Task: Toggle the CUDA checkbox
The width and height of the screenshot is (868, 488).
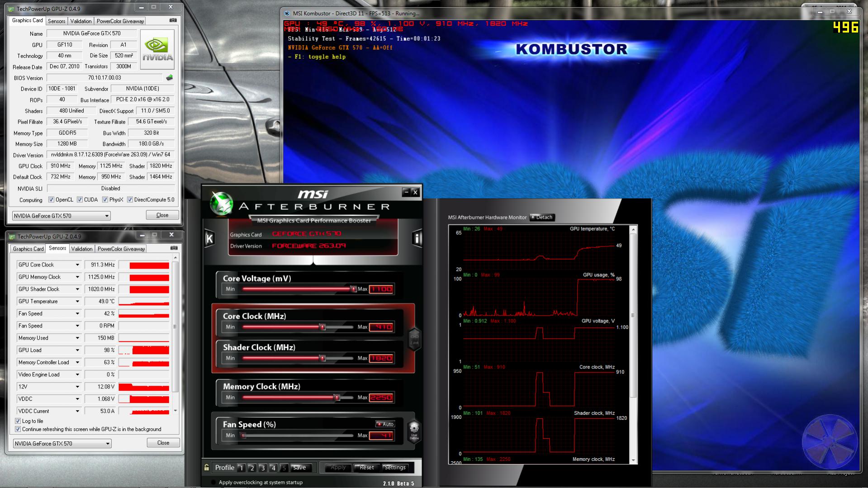Action: coord(80,199)
